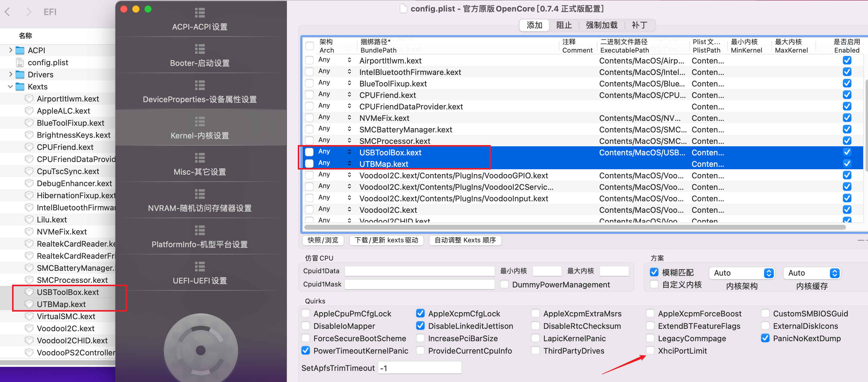
Task: Select the Kernel settings section icon
Action: point(200,121)
